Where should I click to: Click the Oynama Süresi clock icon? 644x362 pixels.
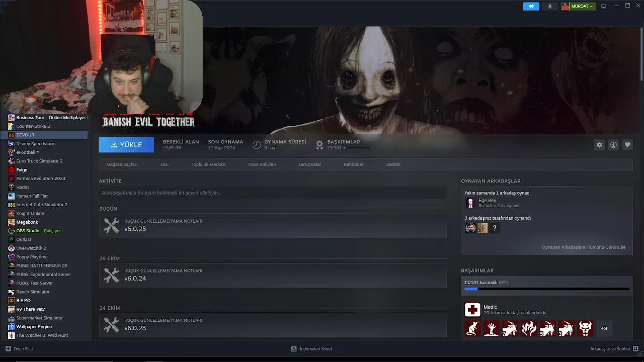click(x=257, y=145)
